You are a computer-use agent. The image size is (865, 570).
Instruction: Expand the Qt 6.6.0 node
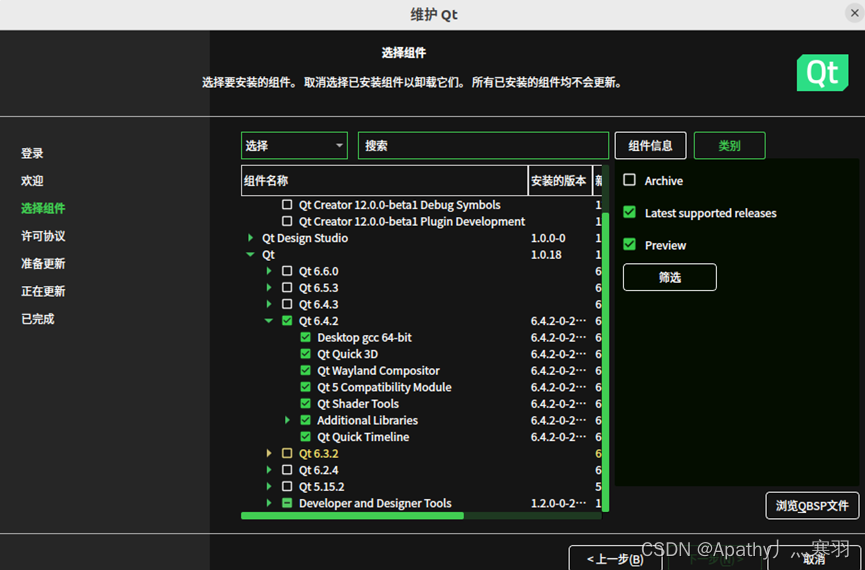(269, 271)
